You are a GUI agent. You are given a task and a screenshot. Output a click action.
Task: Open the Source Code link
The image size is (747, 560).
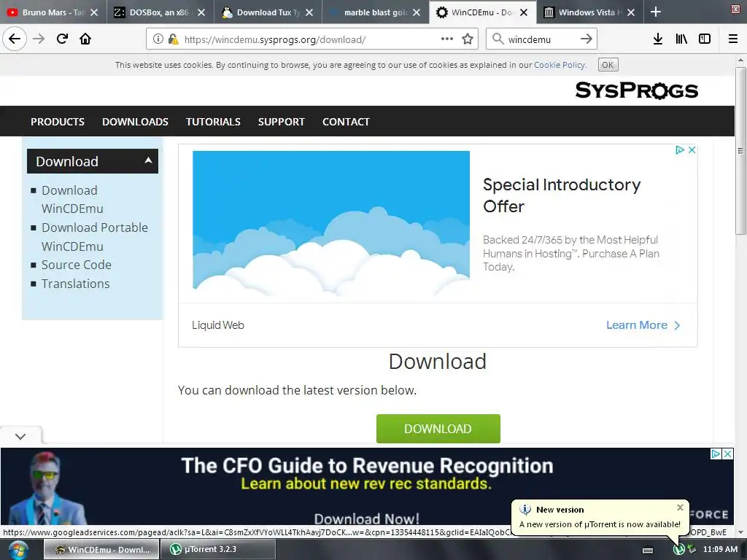pos(76,265)
